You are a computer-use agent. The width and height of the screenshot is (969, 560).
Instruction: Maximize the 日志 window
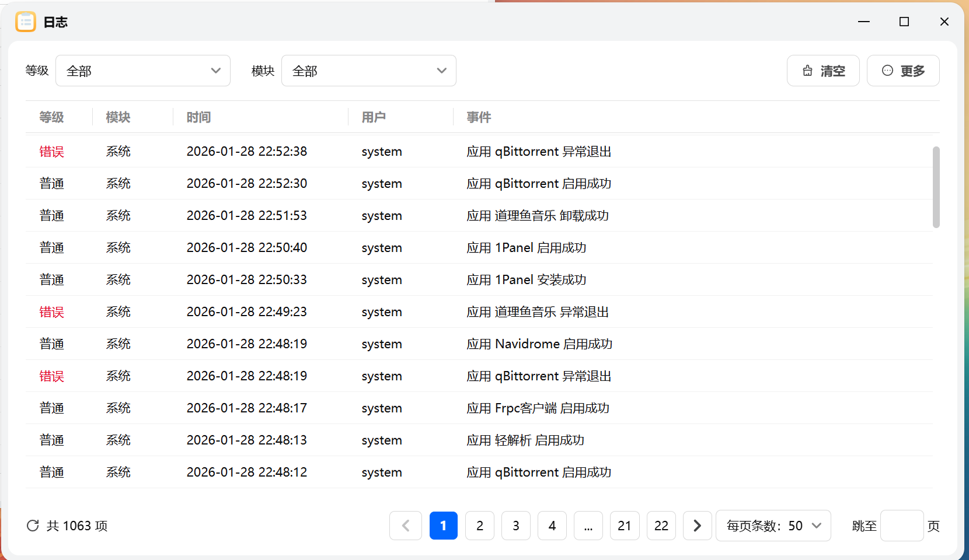pyautogui.click(x=904, y=22)
